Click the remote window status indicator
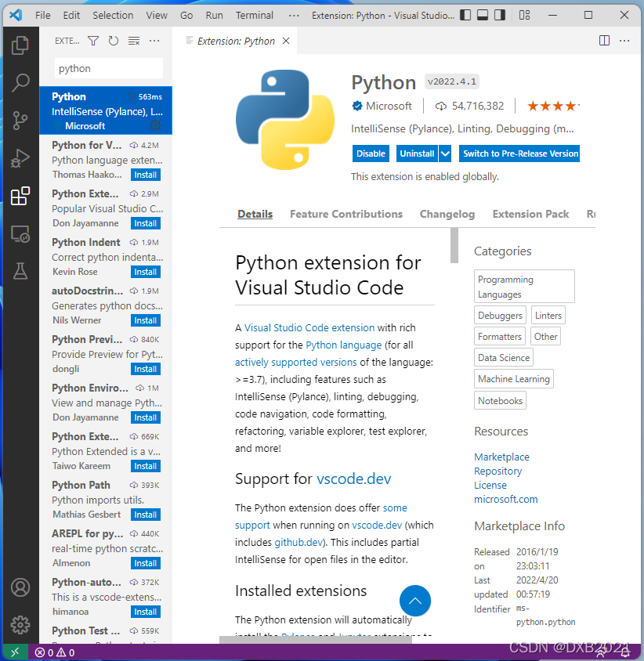Viewport: 644px width, 661px height. pyautogui.click(x=15, y=652)
